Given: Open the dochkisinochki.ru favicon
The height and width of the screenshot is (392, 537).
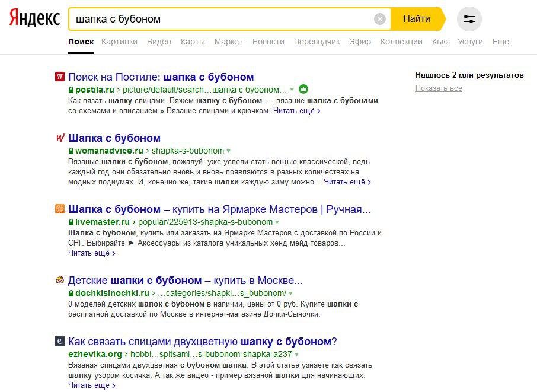Looking at the screenshot, I should coord(60,280).
